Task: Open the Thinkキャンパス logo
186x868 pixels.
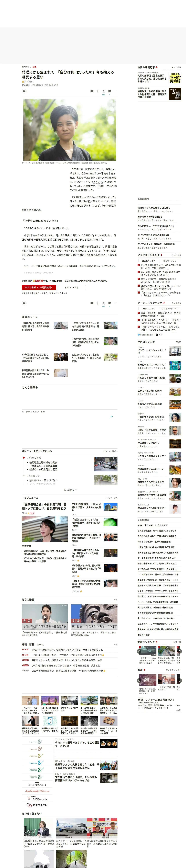Action: pyautogui.click(x=37, y=798)
